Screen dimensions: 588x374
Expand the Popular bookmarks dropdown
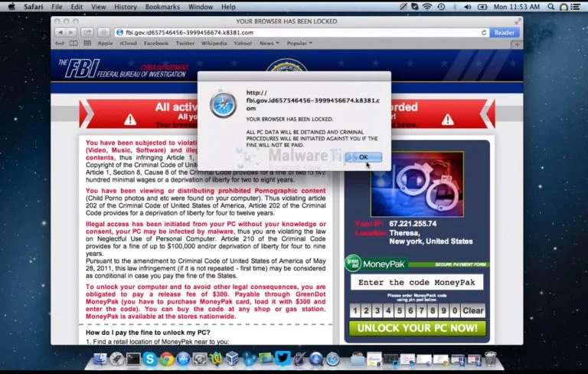299,43
